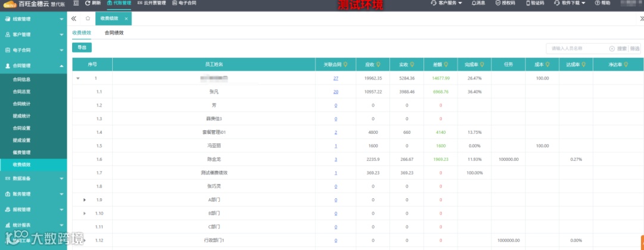Open the 电子合同 top menu

(184, 3)
